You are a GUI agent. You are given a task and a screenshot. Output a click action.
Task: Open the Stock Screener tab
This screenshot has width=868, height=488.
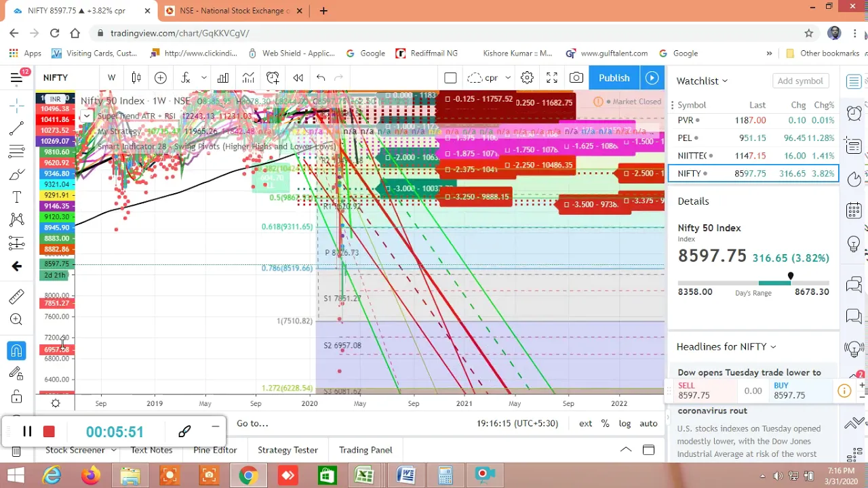(x=75, y=449)
